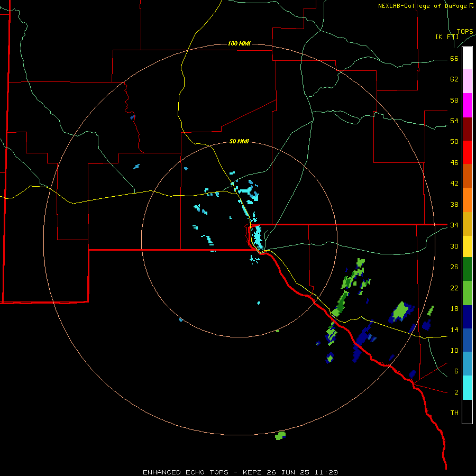Select the maroon legend swatch
Viewport: 476px width, 476px height.
[467, 129]
